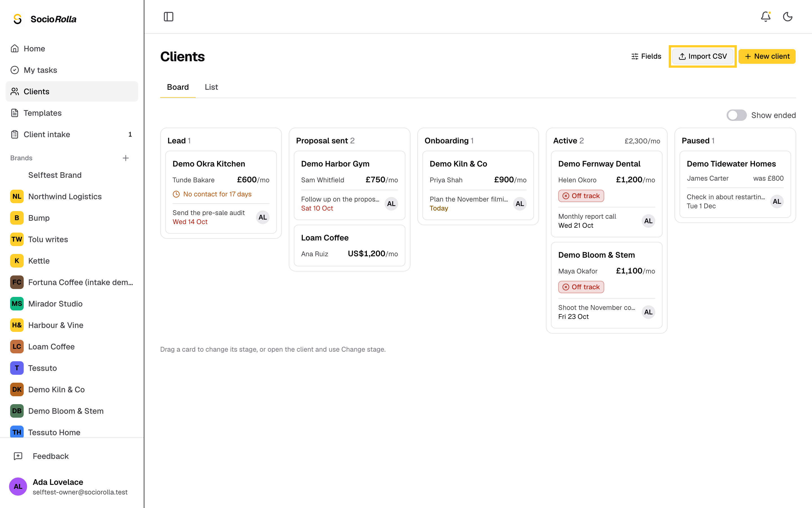The width and height of the screenshot is (812, 508).
Task: Click the Demo Bloom & Stem DB avatar
Action: click(17, 411)
